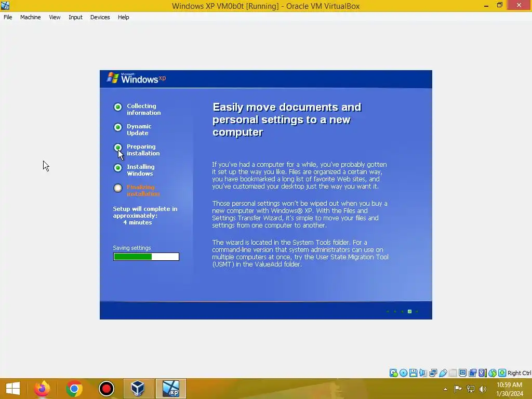This screenshot has height=399, width=532.
Task: Open the volume speaker tray icon
Action: 483,389
